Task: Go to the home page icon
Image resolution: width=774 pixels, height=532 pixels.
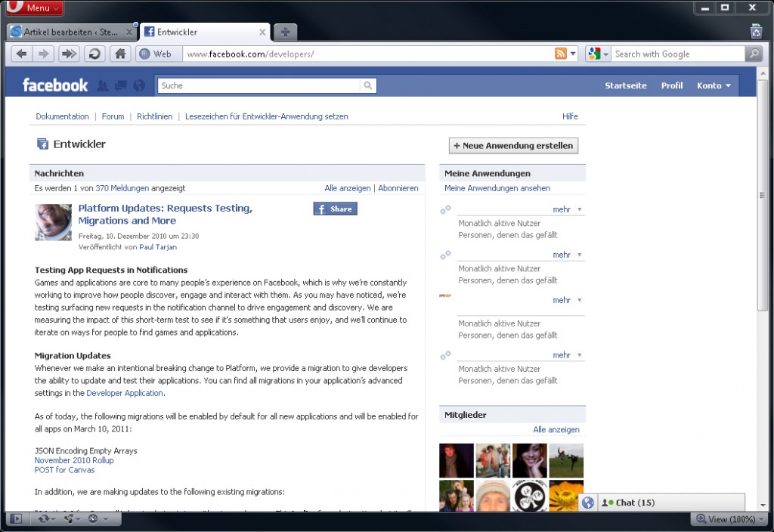Action: [120, 54]
